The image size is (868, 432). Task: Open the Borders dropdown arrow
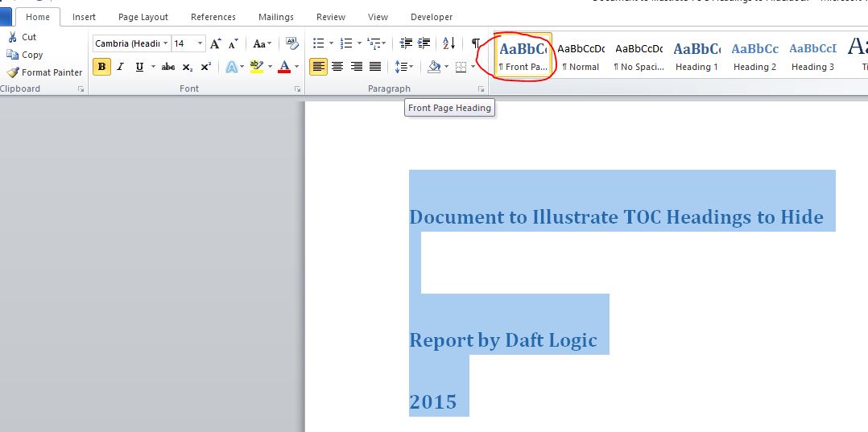click(473, 67)
